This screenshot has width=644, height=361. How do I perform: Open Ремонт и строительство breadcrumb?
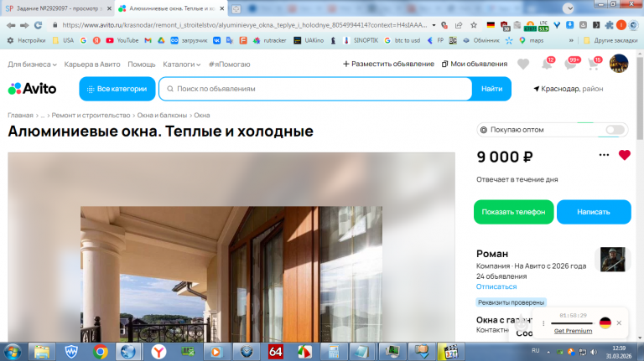point(91,116)
